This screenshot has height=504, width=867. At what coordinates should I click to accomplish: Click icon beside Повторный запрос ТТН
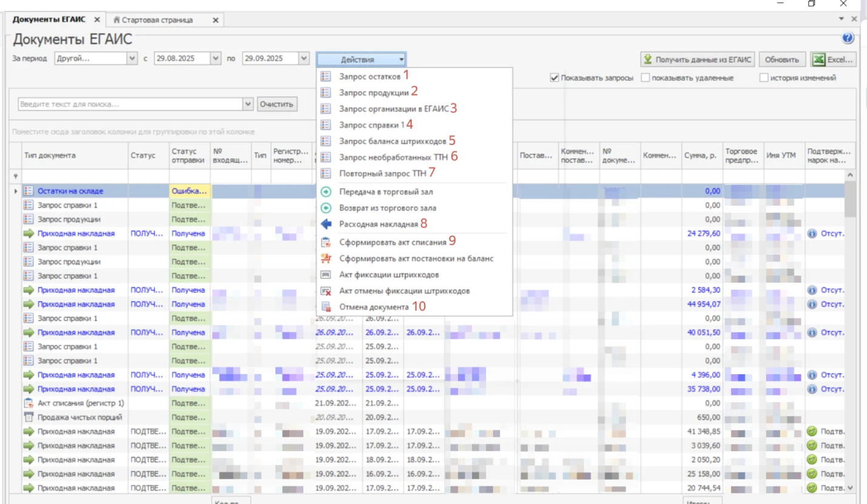[326, 173]
